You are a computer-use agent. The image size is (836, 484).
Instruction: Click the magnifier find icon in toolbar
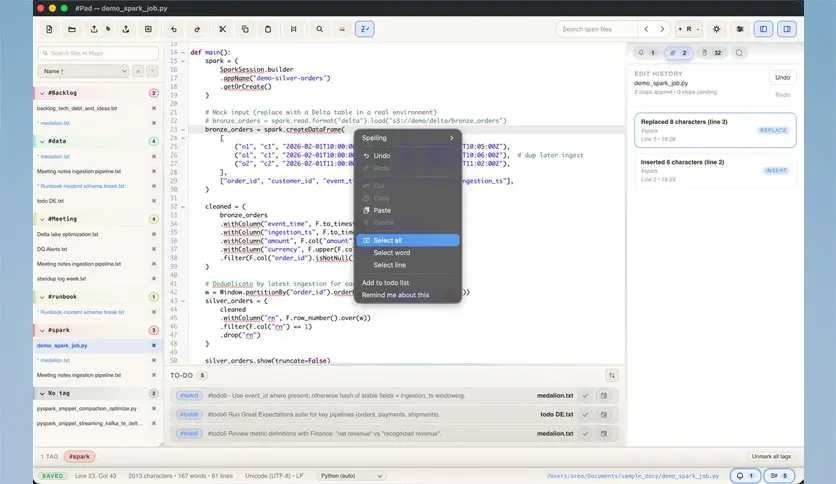coord(319,29)
